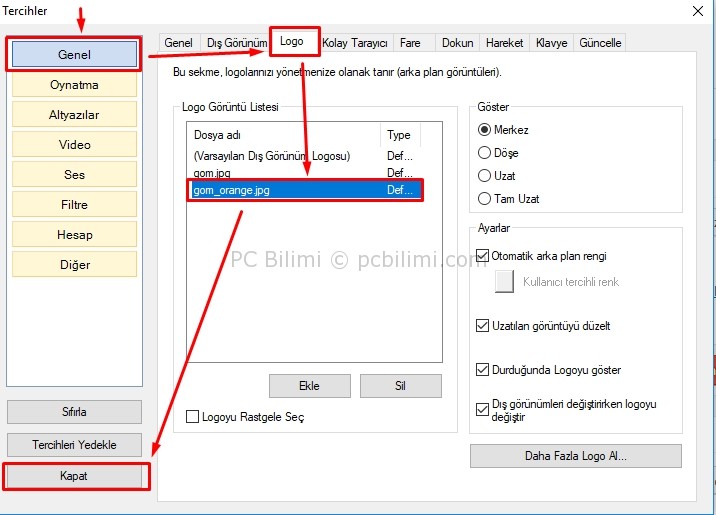Select the Merkez display option
The image size is (716, 515).
point(484,130)
